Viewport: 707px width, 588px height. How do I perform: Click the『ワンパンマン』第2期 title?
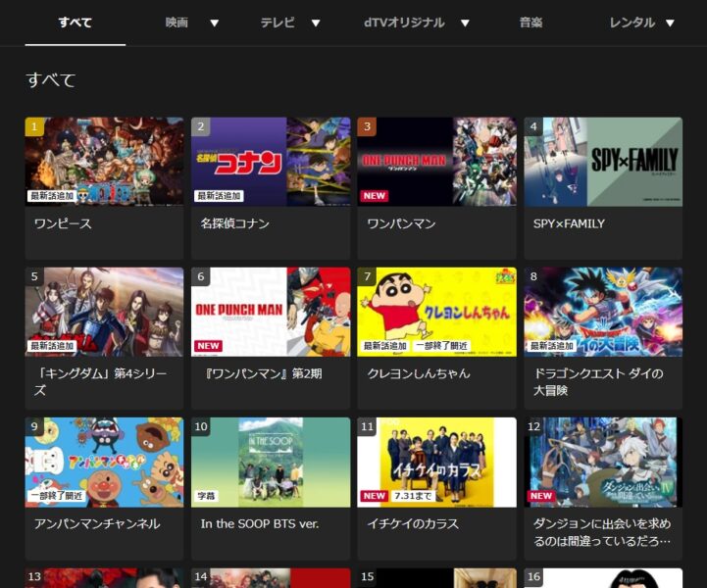click(262, 373)
